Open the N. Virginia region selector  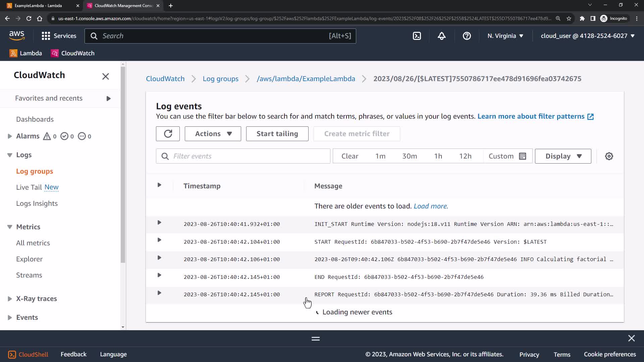tap(505, 36)
